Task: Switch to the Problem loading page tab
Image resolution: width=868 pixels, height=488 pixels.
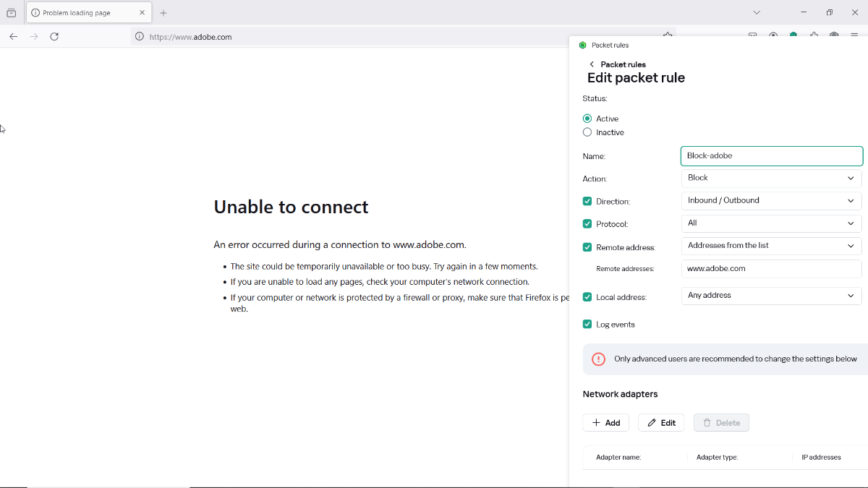Action: [80, 13]
